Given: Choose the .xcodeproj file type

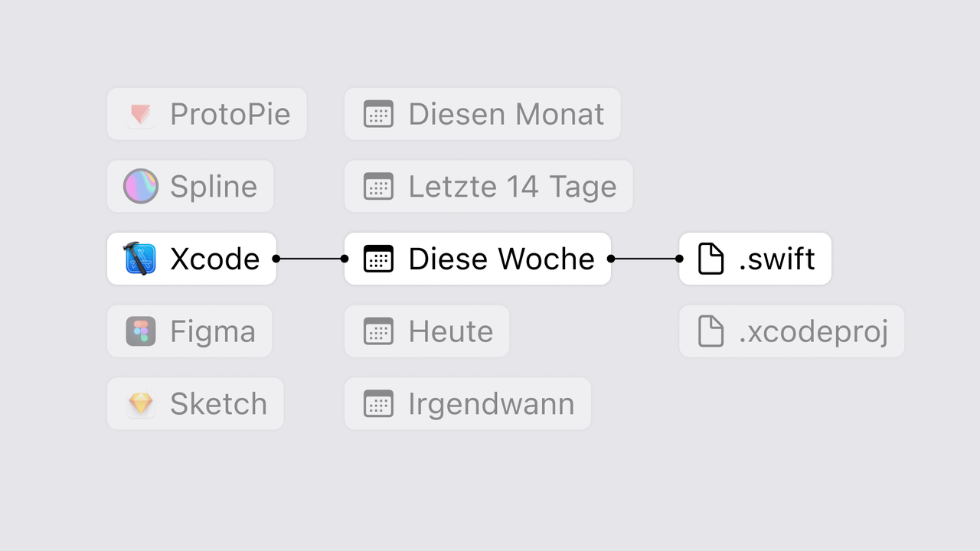Looking at the screenshot, I should (792, 331).
